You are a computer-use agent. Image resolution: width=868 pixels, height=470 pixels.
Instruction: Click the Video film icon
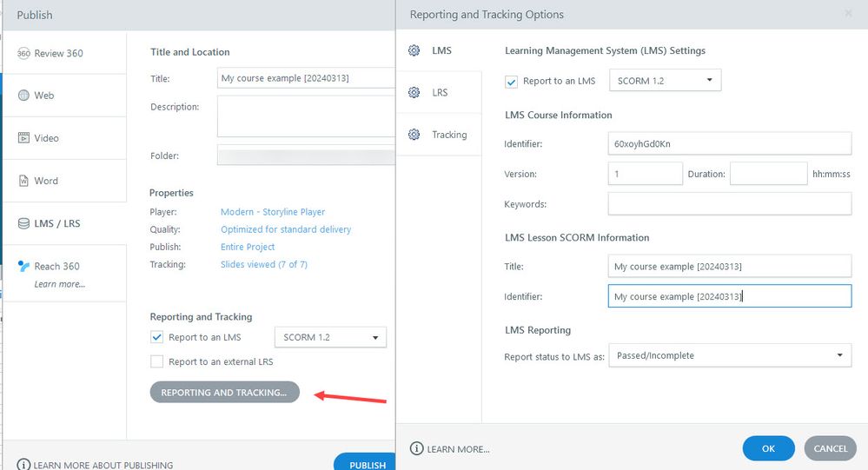pyautogui.click(x=23, y=138)
